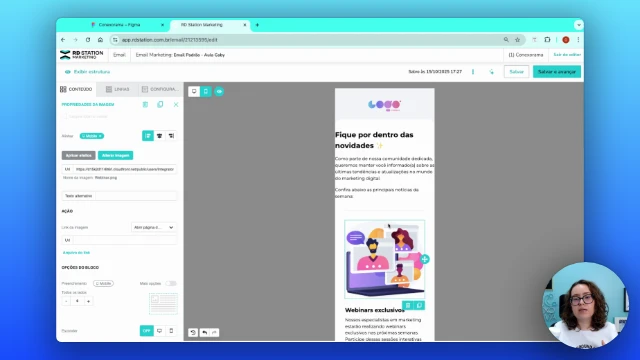640x360 pixels.
Task: Open the tab search dropdown arrow
Action: pos(578,25)
